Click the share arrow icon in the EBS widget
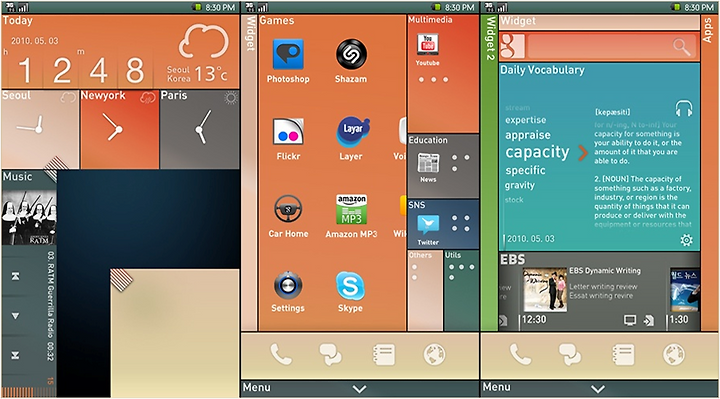Screen dimensions: 720x399 click(x=648, y=320)
